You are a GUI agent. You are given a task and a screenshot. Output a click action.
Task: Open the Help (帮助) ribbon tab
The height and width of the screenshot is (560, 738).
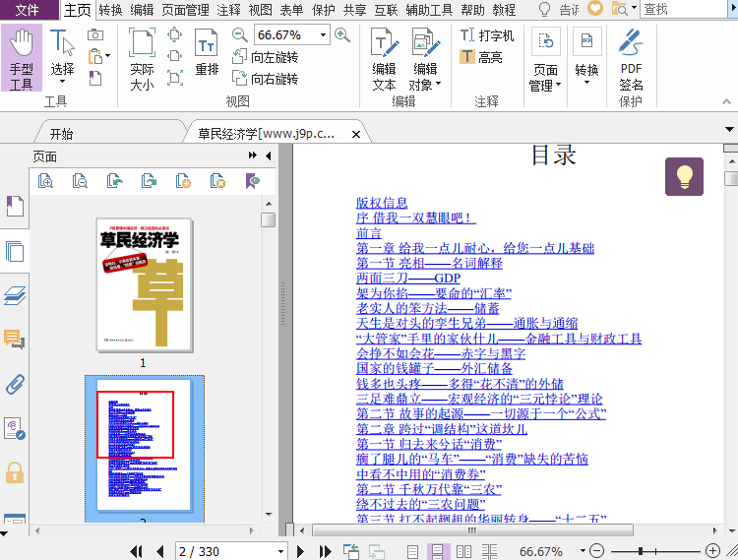(472, 10)
